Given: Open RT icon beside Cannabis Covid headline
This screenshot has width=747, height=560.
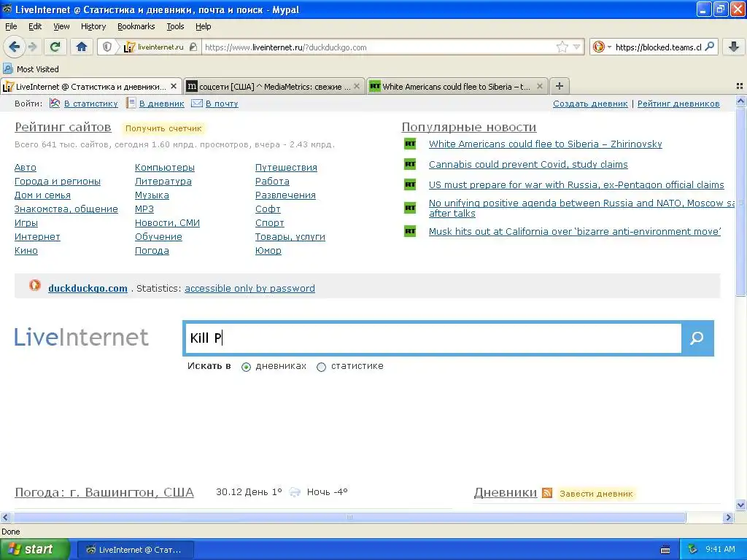Looking at the screenshot, I should (x=410, y=164).
